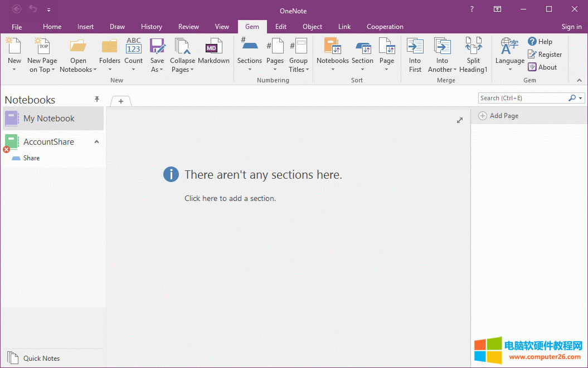The image size is (588, 368).
Task: Pin the Notebooks pane with pushpin
Action: [x=96, y=99]
